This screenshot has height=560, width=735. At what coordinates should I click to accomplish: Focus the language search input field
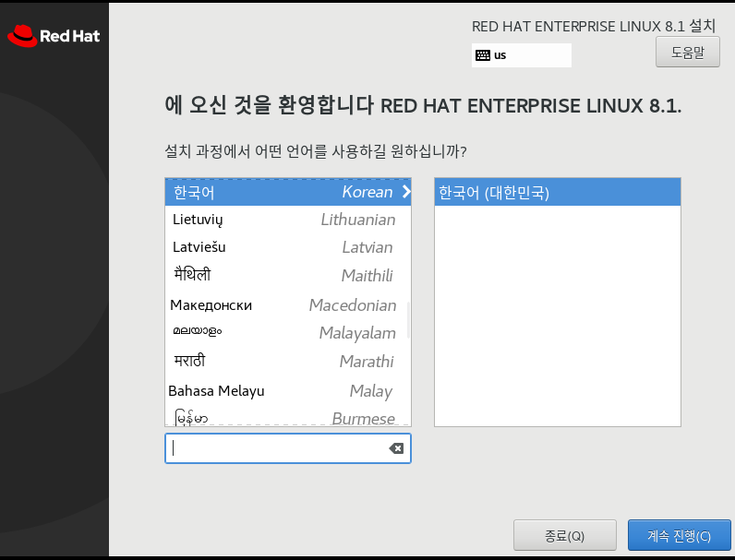point(288,448)
